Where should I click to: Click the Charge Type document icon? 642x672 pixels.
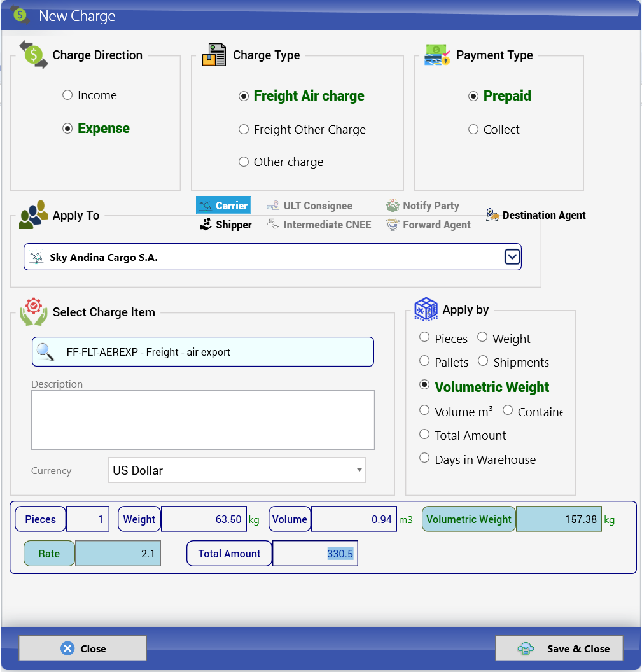[214, 55]
